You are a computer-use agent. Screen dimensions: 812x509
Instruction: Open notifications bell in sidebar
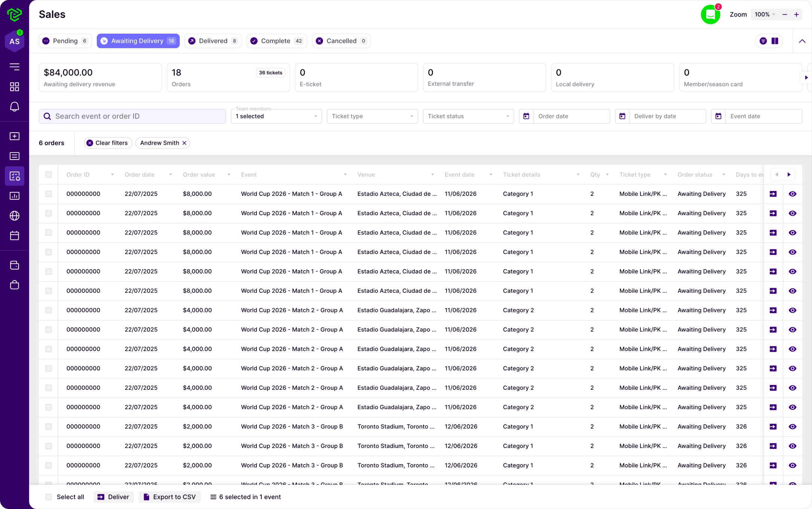click(15, 107)
